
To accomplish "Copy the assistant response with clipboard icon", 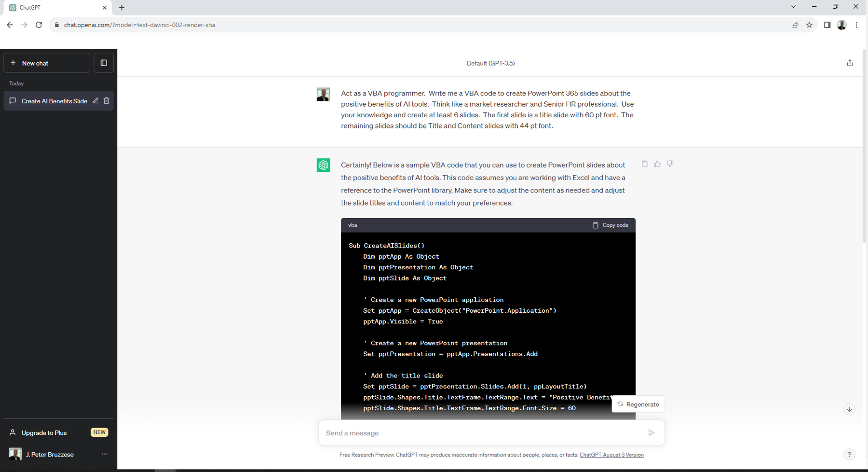I will tap(644, 164).
